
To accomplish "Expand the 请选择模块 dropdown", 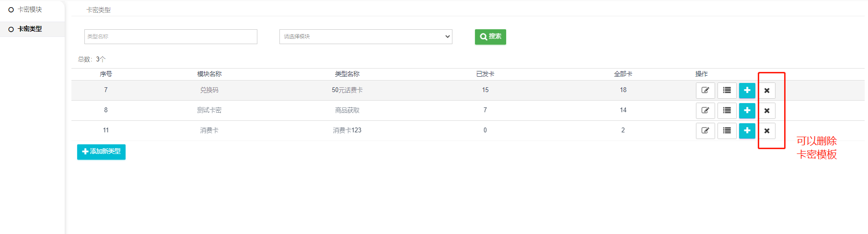I will click(x=366, y=36).
